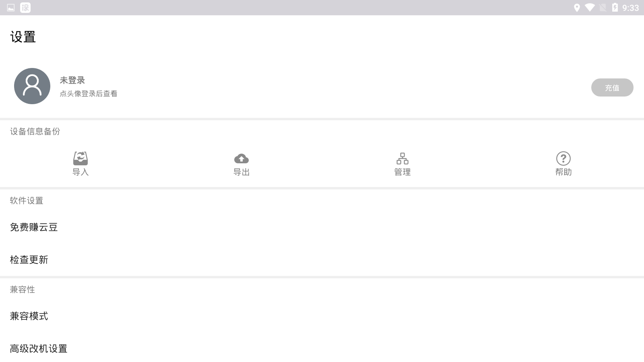Open the 导入 import icon

point(80,158)
